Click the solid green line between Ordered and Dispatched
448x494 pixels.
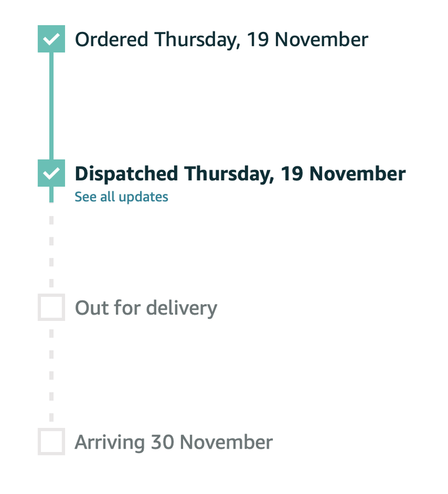tap(51, 106)
